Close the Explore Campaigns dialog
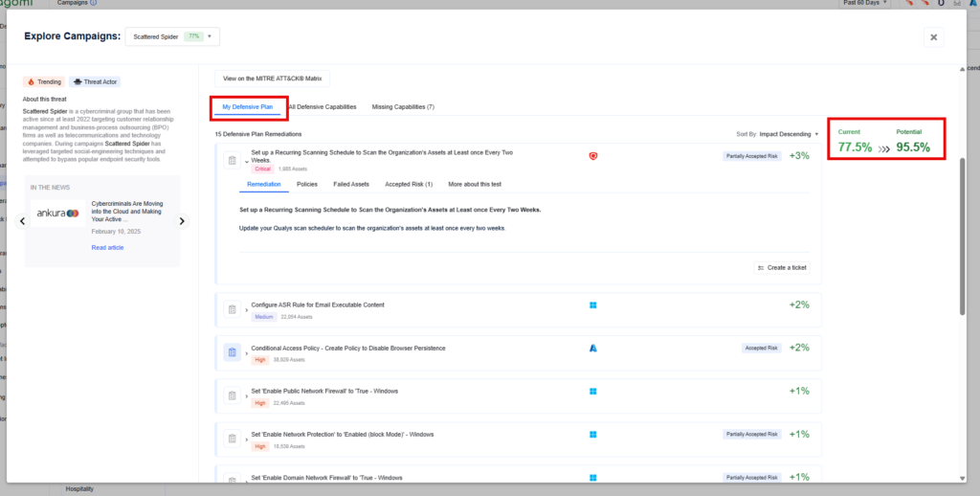Image resolution: width=980 pixels, height=496 pixels. point(933,37)
